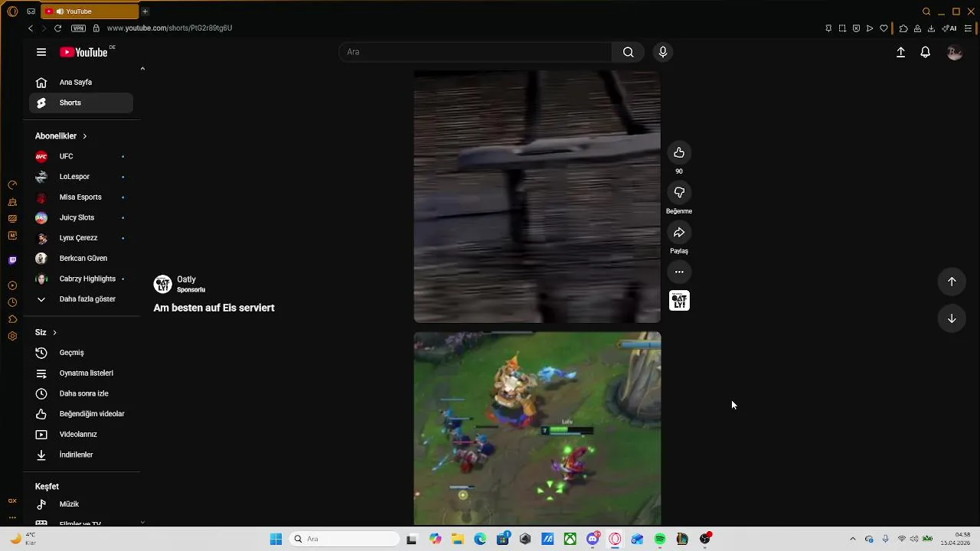Viewport: 980px width, 551px height.
Task: Open Cabrzy Highlights channel
Action: [x=81, y=279]
